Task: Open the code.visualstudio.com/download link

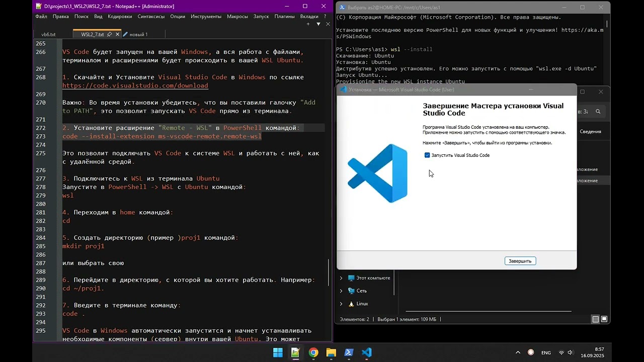Action: tap(135, 85)
